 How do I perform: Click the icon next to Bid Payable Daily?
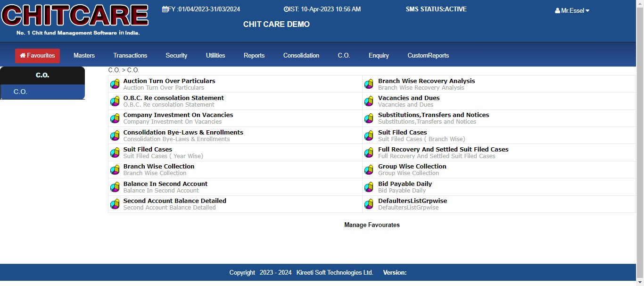(369, 187)
